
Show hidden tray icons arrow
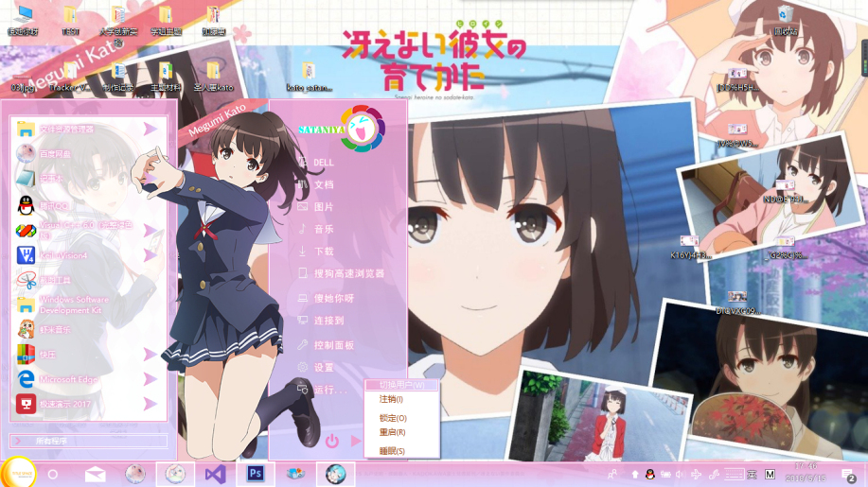point(635,475)
